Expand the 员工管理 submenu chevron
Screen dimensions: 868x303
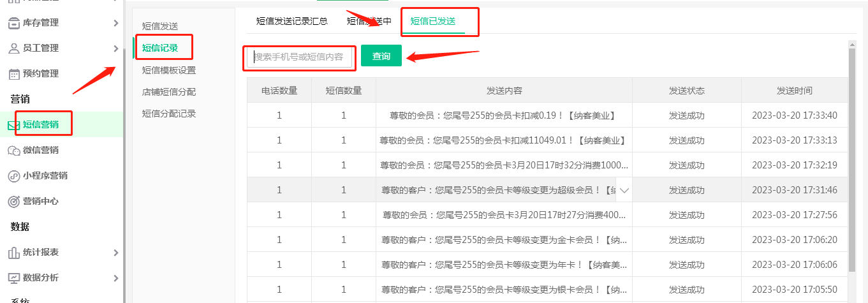click(115, 48)
